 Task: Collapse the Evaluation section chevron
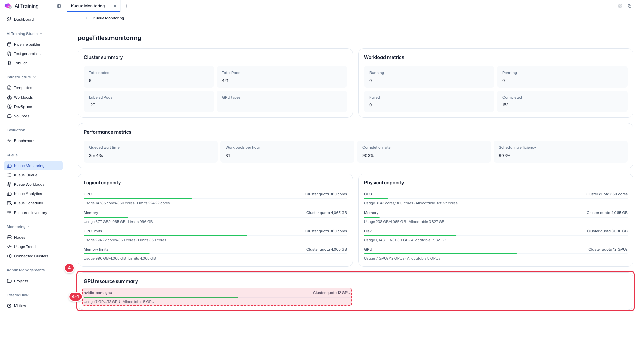tap(29, 130)
